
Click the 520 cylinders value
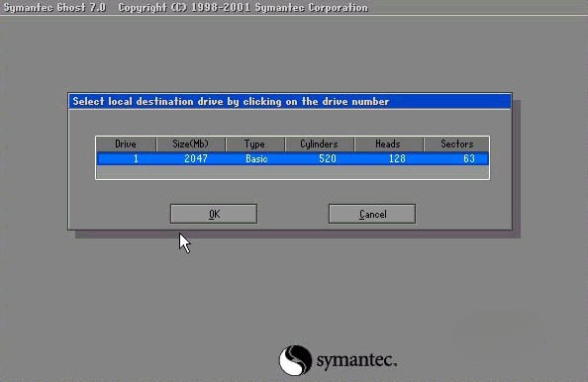[x=328, y=158]
